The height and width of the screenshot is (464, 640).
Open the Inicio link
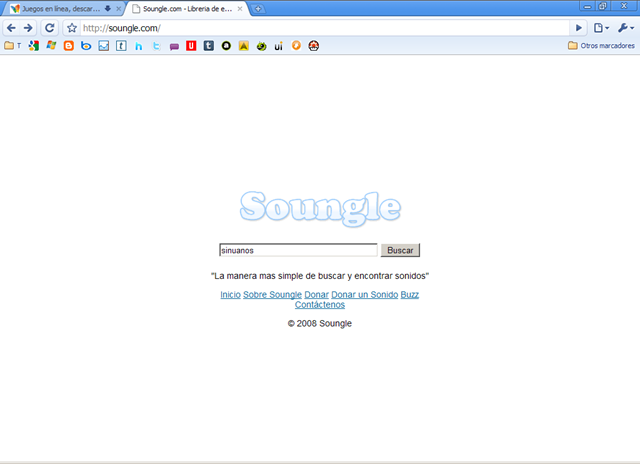tap(231, 295)
